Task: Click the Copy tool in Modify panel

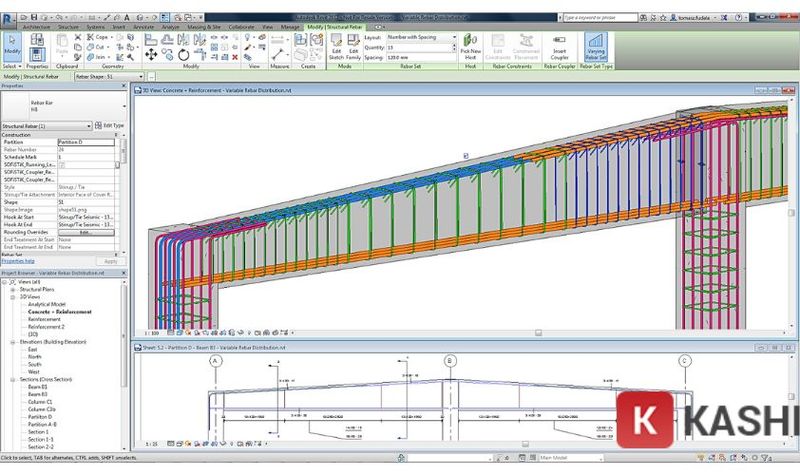Action: coord(167,55)
